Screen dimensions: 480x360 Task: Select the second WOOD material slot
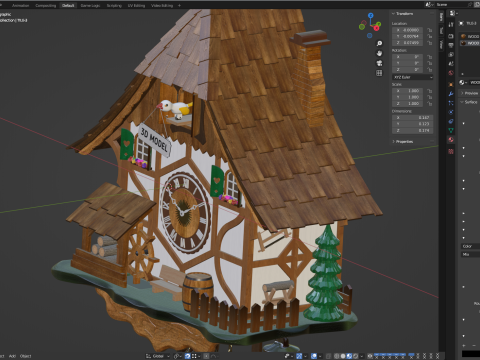click(470, 43)
